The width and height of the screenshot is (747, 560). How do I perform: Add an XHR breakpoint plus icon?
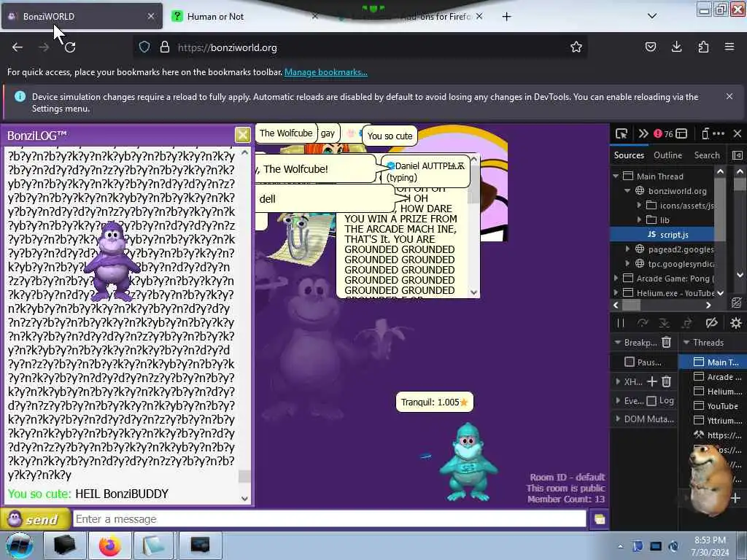[x=652, y=381]
